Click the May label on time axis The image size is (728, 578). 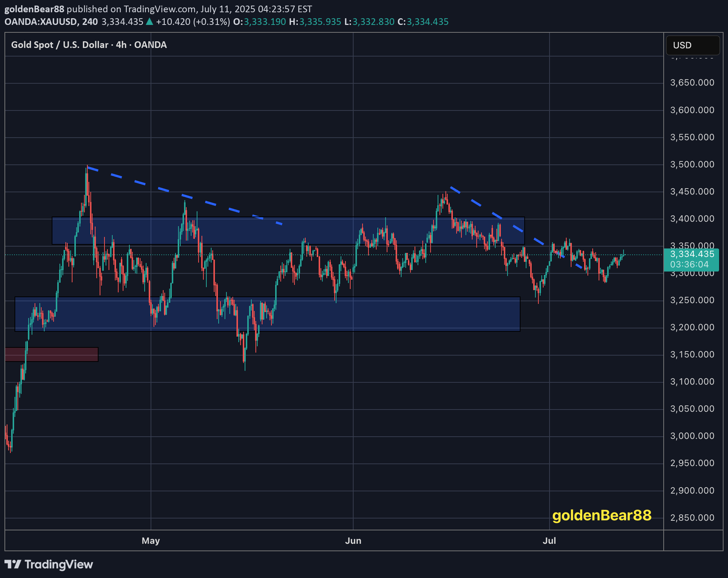tap(151, 541)
